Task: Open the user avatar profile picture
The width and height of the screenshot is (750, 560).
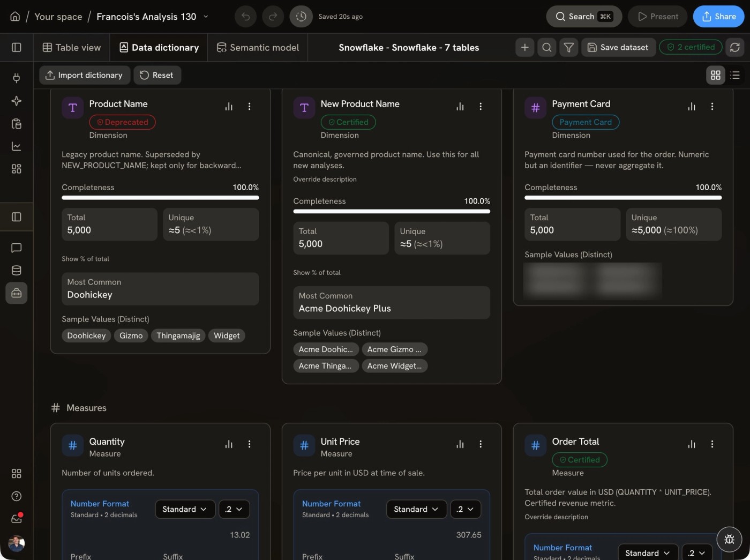Action: pyautogui.click(x=17, y=543)
